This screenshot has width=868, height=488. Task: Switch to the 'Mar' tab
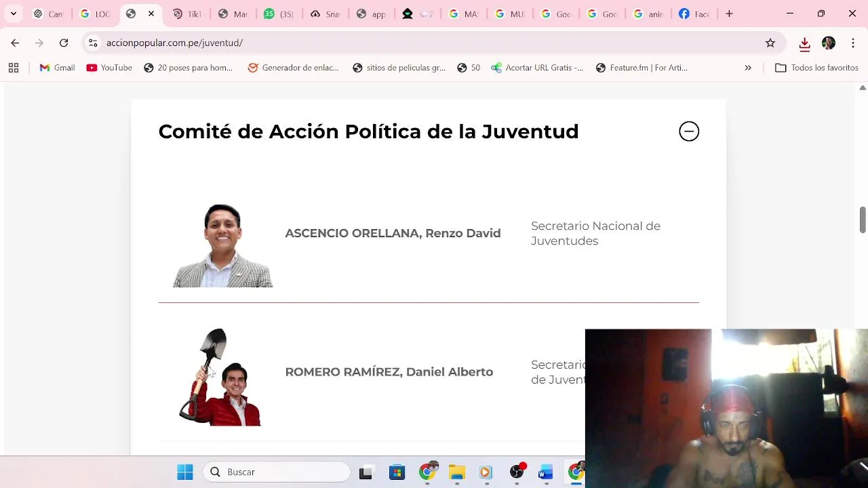coord(233,14)
